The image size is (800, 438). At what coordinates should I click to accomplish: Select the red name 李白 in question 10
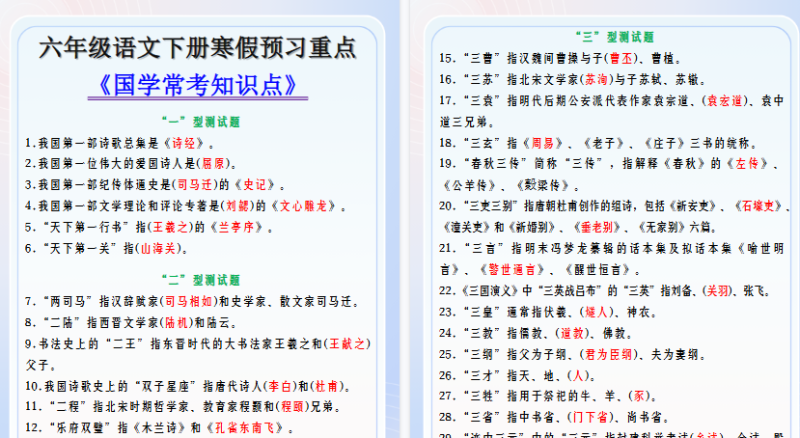(x=280, y=386)
